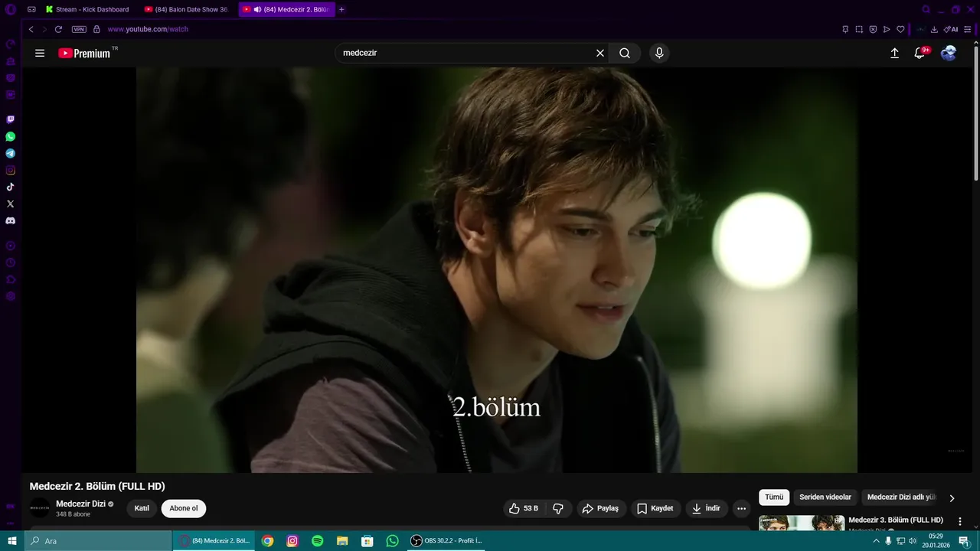The height and width of the screenshot is (551, 980).
Task: Open Spotify from the taskbar
Action: coord(318,541)
